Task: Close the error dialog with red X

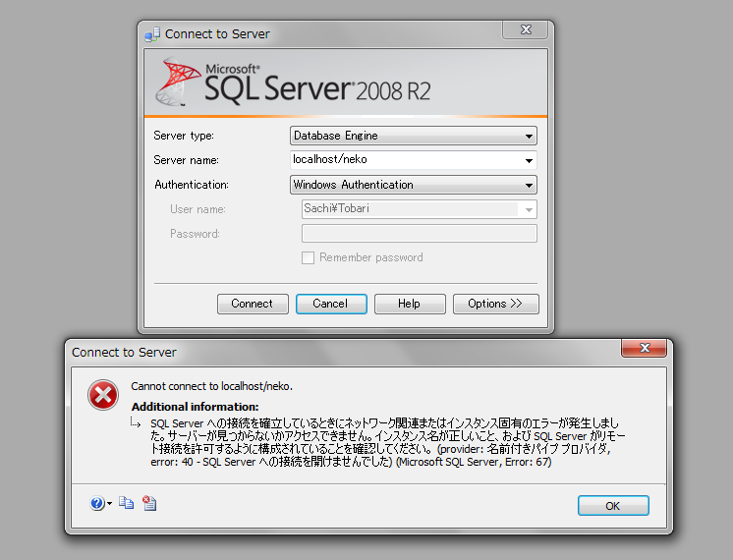Action: pyautogui.click(x=644, y=348)
